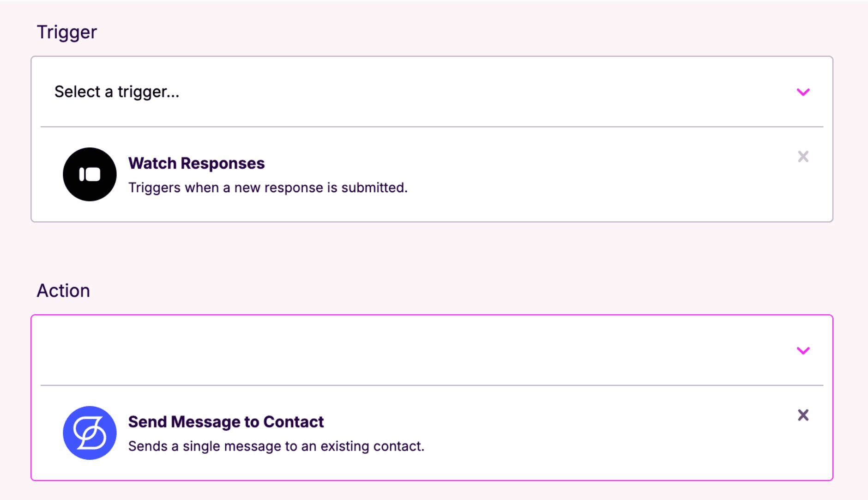
Task: Select the Send Message to Contact title
Action: [x=226, y=422]
